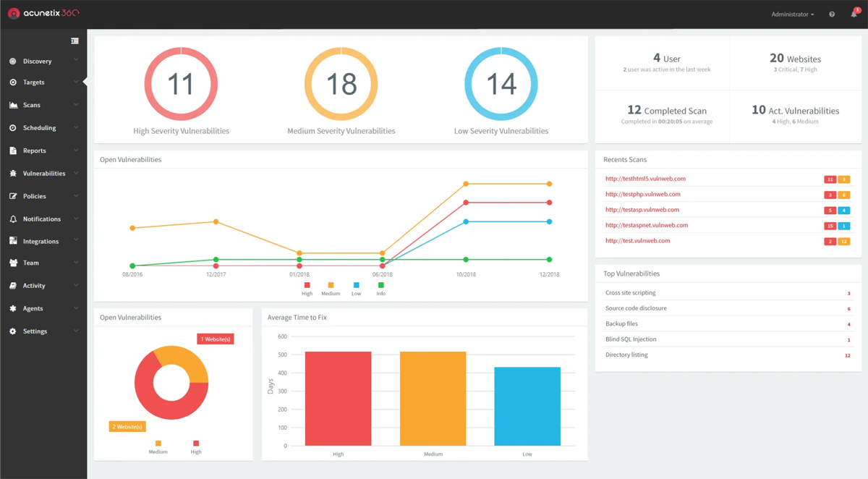Click the red High bar in Average Time to Fix

tap(338, 399)
